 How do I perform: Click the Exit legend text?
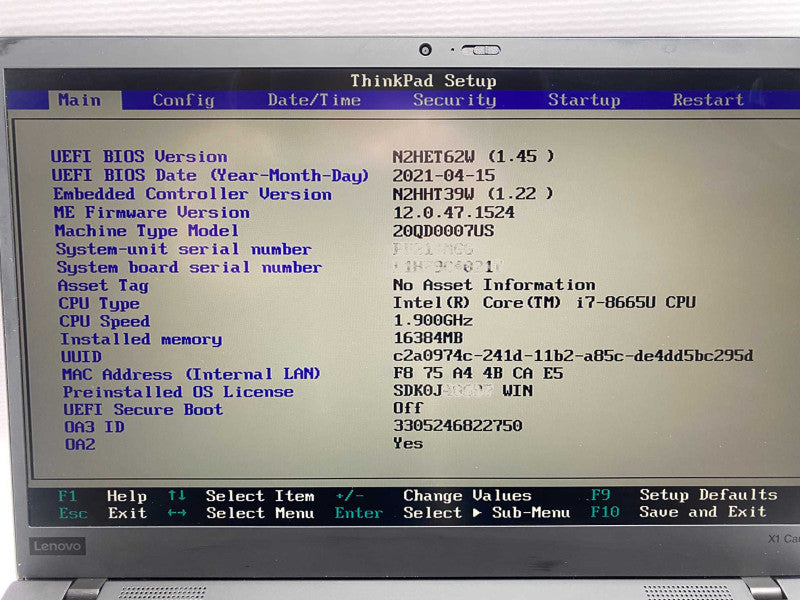128,513
